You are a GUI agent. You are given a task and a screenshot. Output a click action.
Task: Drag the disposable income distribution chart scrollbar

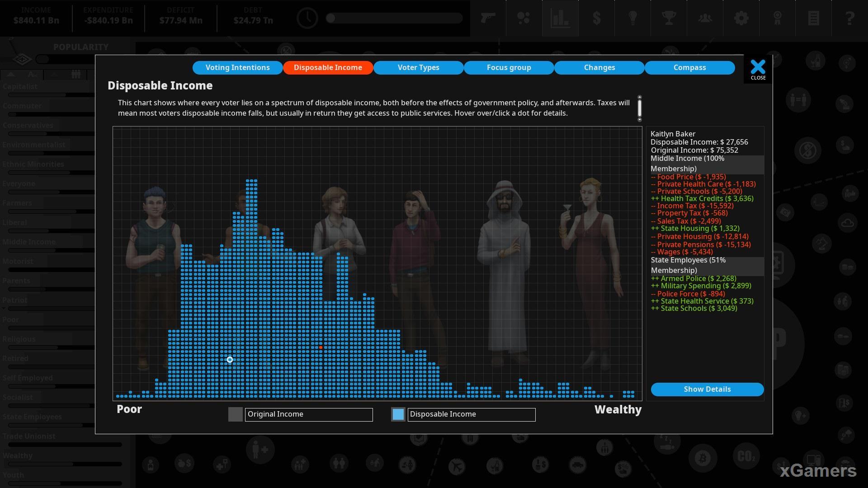639,109
